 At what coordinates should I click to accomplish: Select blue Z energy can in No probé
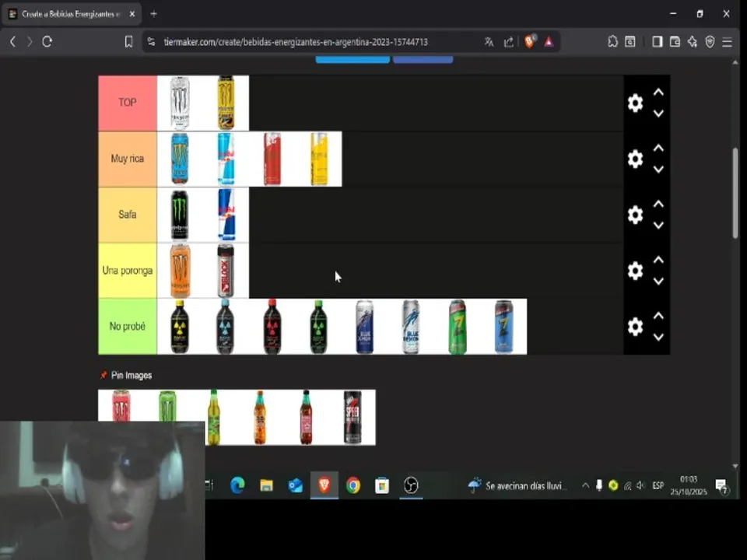click(503, 327)
